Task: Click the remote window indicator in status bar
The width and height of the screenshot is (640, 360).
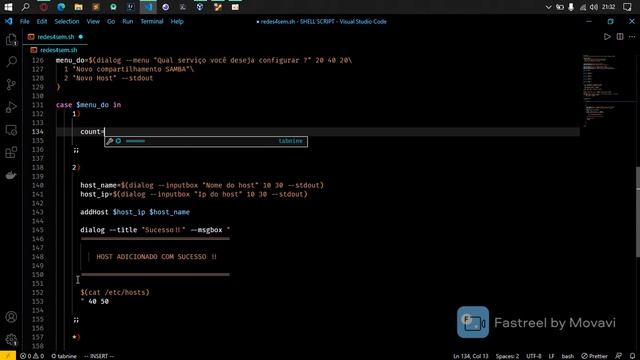Action: click(x=8, y=356)
